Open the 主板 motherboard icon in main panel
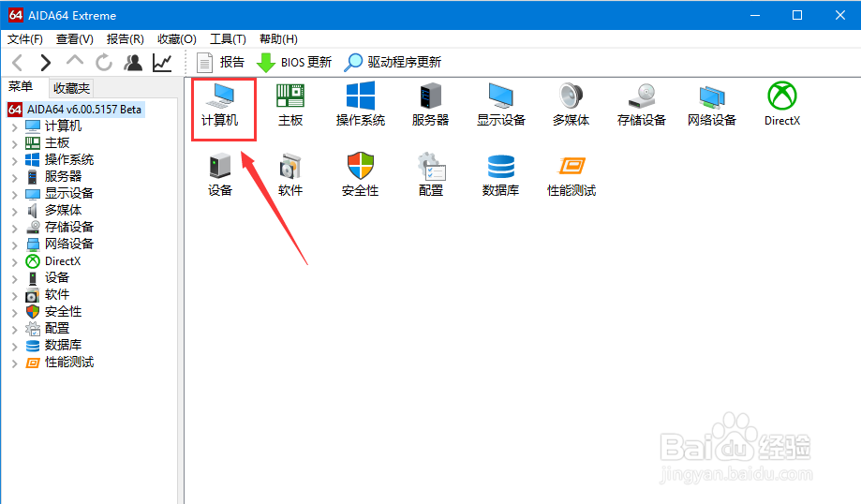Viewport: 861px width, 504px height. click(x=290, y=106)
